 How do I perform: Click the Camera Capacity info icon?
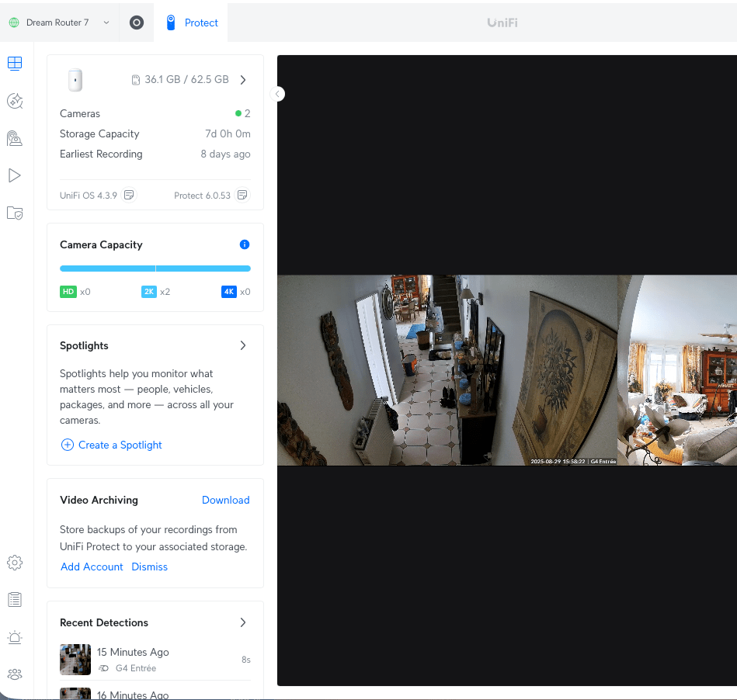[x=245, y=244]
